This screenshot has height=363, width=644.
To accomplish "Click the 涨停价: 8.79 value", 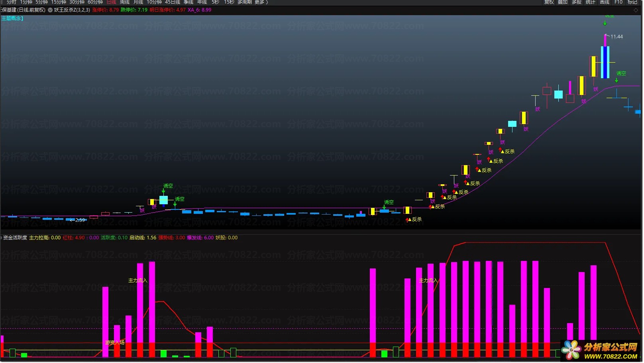I will tap(106, 10).
